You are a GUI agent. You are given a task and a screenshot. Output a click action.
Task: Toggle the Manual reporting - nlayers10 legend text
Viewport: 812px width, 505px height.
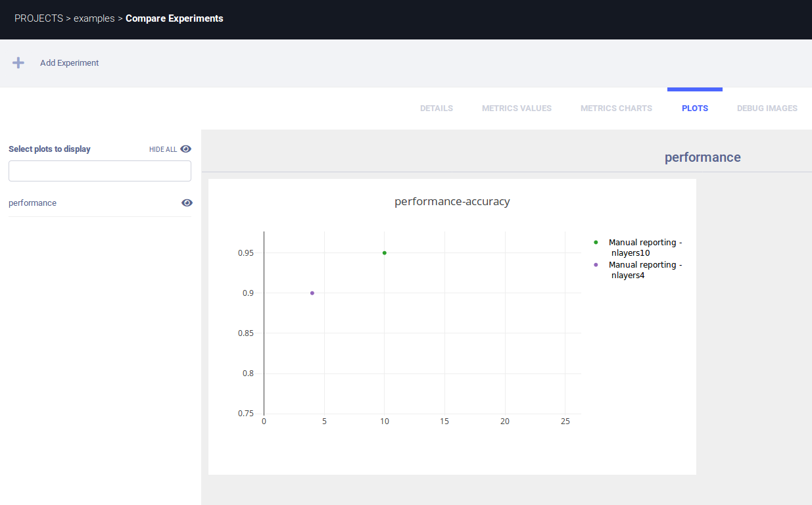644,248
